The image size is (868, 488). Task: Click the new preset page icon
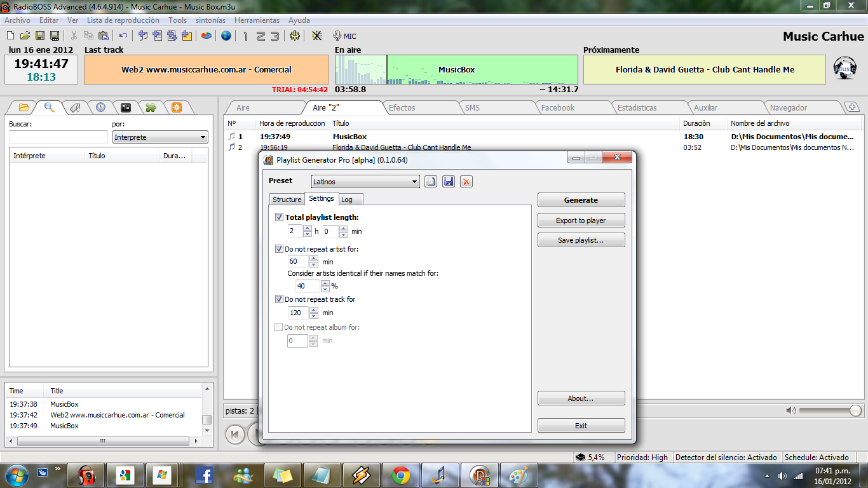[x=431, y=182]
